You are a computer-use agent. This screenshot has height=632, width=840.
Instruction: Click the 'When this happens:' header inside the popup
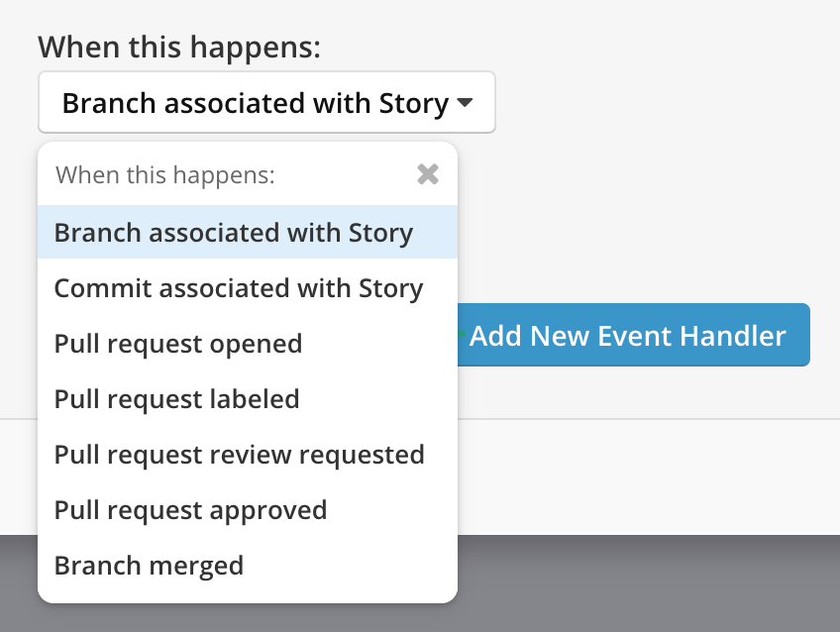pos(164,175)
